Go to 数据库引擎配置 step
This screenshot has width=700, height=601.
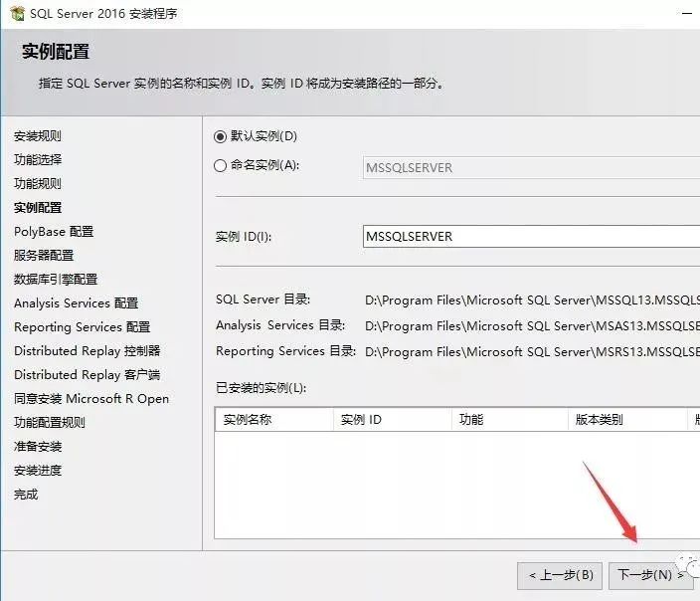pyautogui.click(x=56, y=280)
